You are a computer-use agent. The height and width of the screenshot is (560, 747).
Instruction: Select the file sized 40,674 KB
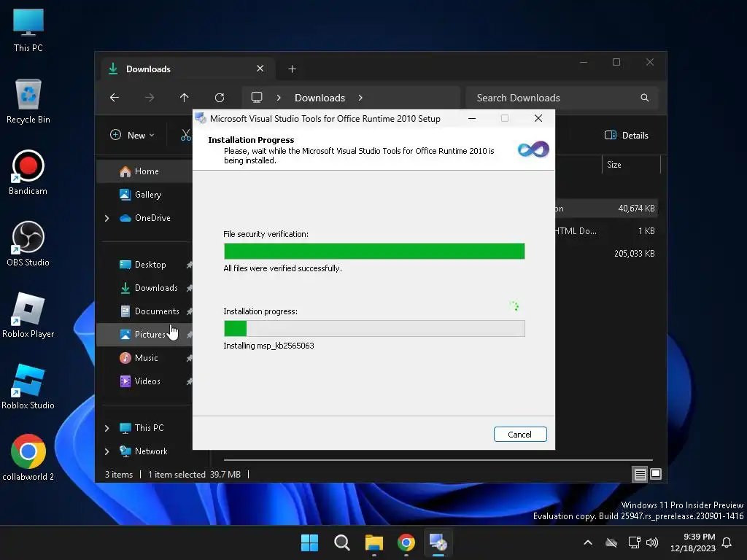coord(606,209)
